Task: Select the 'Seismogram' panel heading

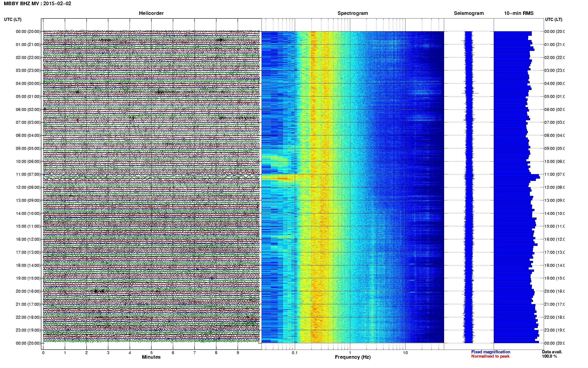Action: [469, 13]
